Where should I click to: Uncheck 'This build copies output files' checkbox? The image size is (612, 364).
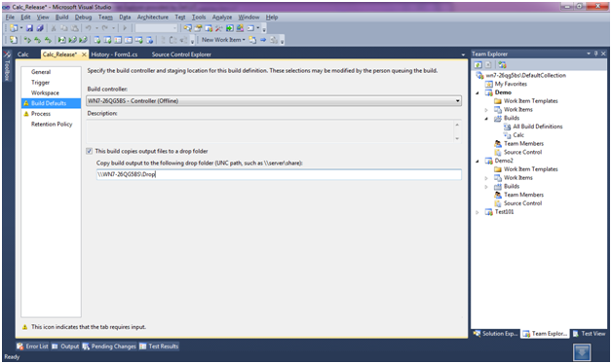[89, 151]
